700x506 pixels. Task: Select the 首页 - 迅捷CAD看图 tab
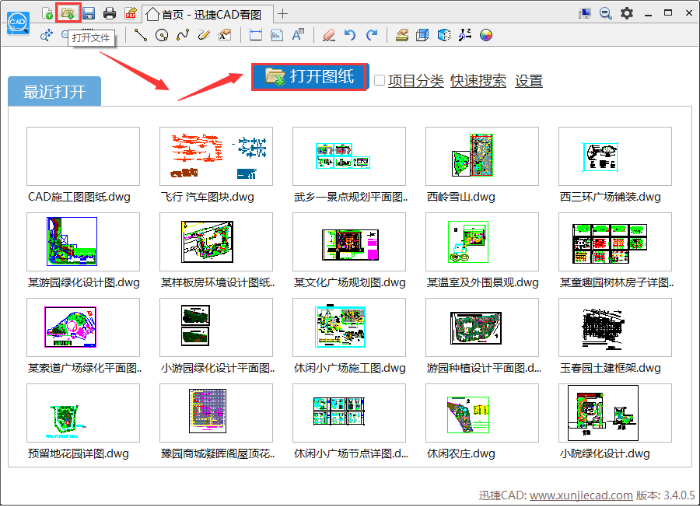(x=206, y=13)
